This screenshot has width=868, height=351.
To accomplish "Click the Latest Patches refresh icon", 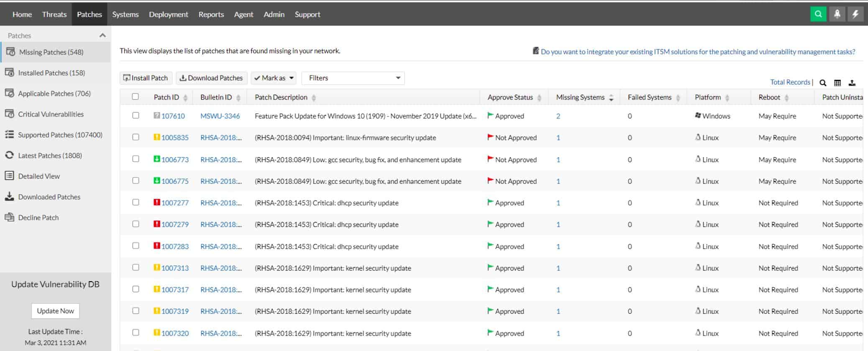I will (x=9, y=155).
